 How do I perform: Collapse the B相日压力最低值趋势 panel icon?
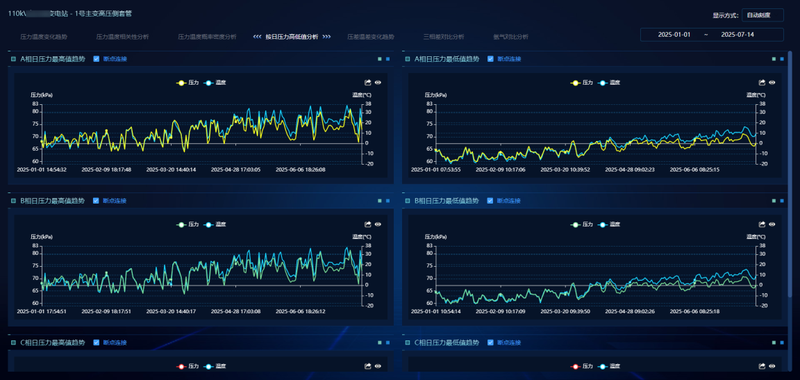[x=407, y=201]
